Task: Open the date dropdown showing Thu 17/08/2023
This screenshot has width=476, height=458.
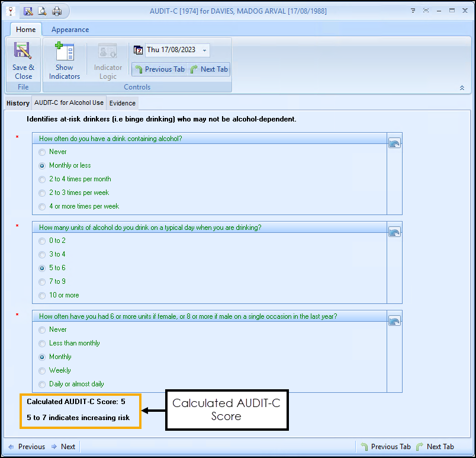Action: [204, 50]
